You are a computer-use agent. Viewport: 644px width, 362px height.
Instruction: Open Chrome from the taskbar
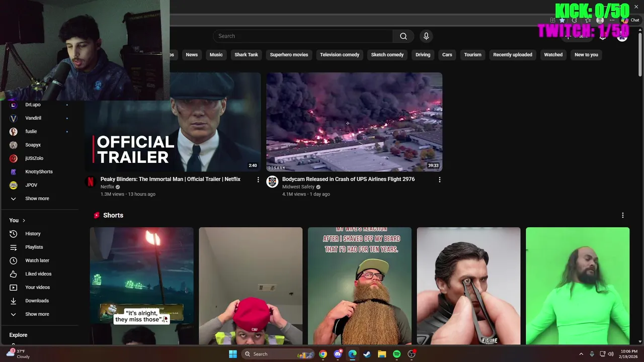pos(323,354)
